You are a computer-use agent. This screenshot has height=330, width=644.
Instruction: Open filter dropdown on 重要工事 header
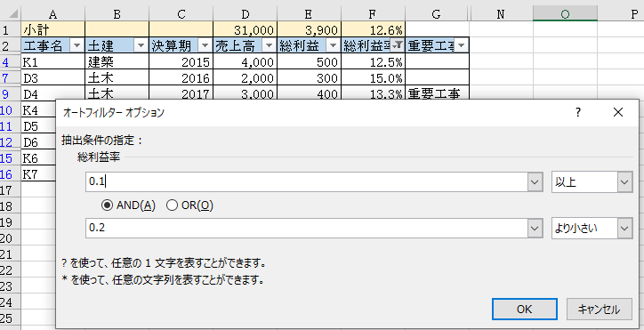(461, 46)
